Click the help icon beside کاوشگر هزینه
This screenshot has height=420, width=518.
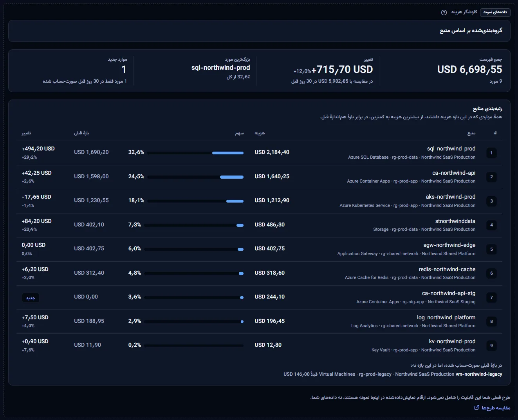pos(444,13)
